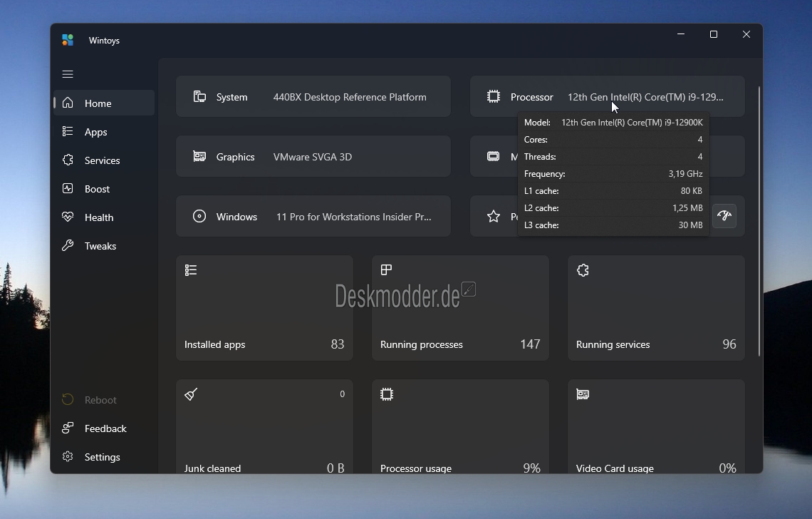Screen dimensions: 812x519
Task: Open the Apps section
Action: [104, 132]
